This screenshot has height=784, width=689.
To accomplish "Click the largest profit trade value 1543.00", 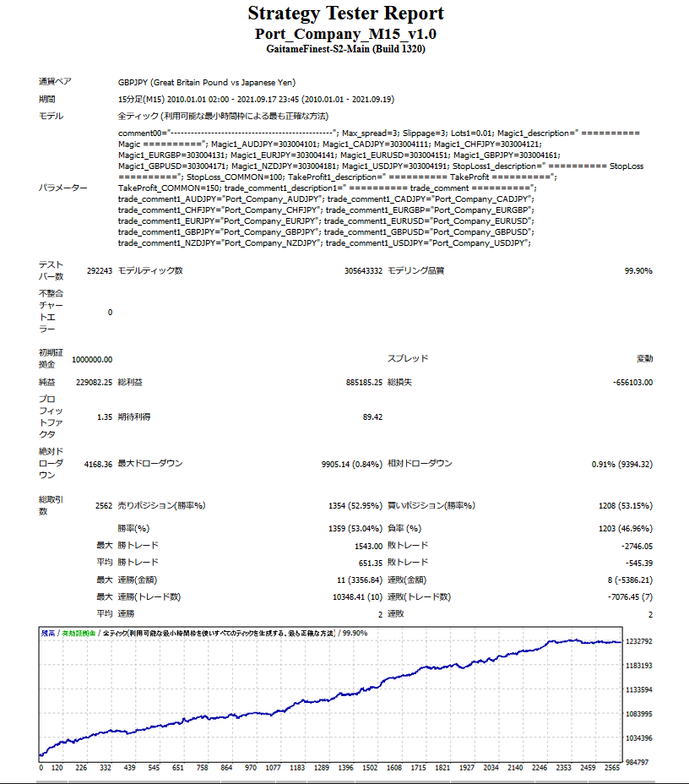I will click(x=368, y=546).
